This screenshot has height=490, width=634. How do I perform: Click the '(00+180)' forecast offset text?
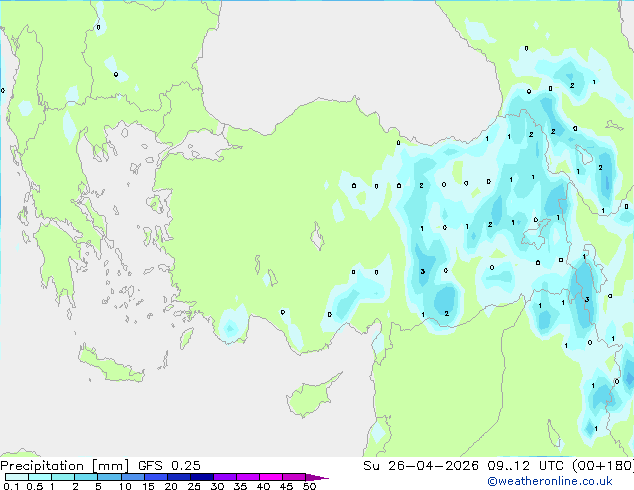[603, 466]
